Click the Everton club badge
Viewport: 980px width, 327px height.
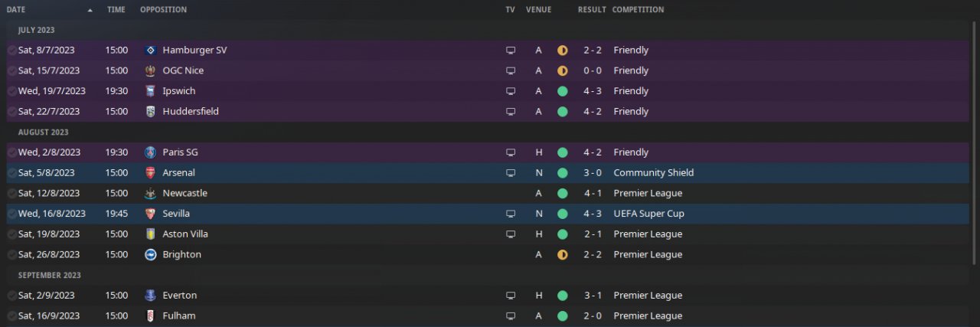(x=150, y=296)
